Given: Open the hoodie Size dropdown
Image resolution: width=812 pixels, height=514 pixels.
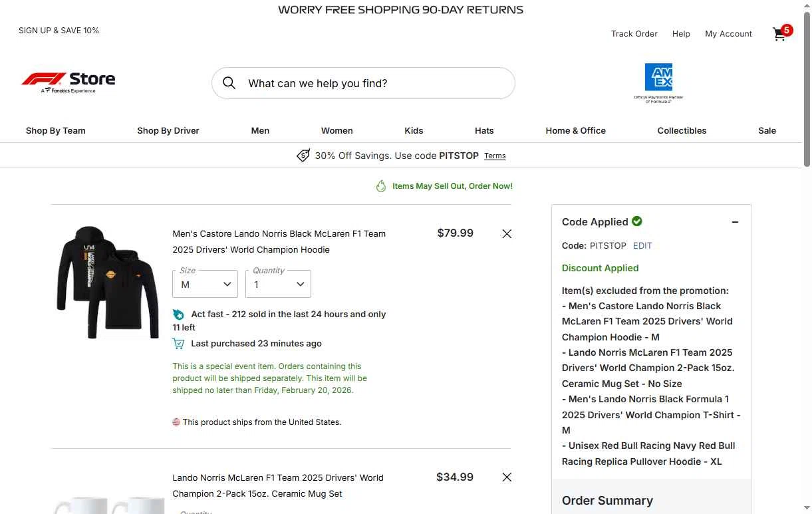Looking at the screenshot, I should pos(205,284).
